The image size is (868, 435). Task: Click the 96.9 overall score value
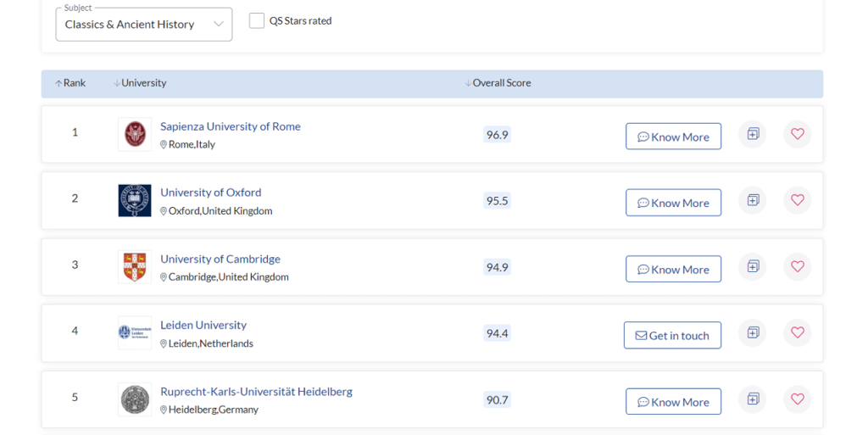click(x=497, y=135)
